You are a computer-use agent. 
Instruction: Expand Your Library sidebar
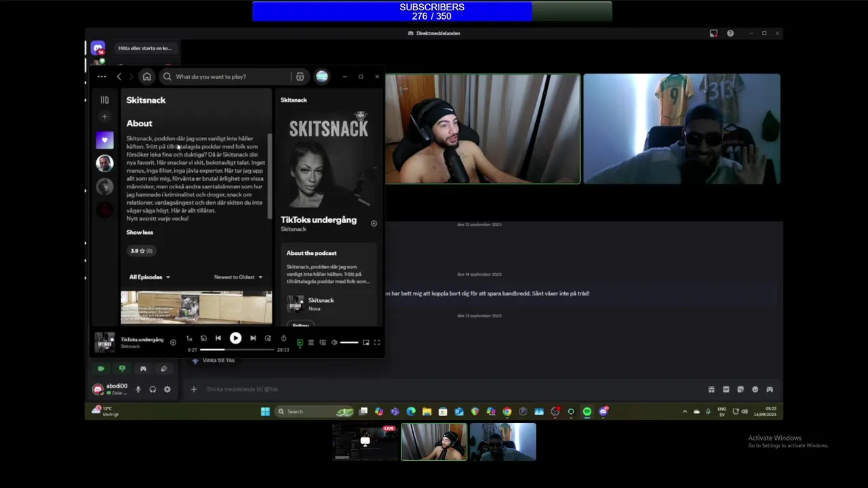pyautogui.click(x=104, y=100)
